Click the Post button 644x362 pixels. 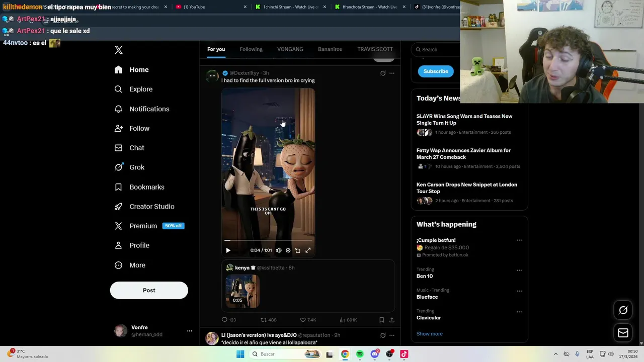tap(149, 290)
